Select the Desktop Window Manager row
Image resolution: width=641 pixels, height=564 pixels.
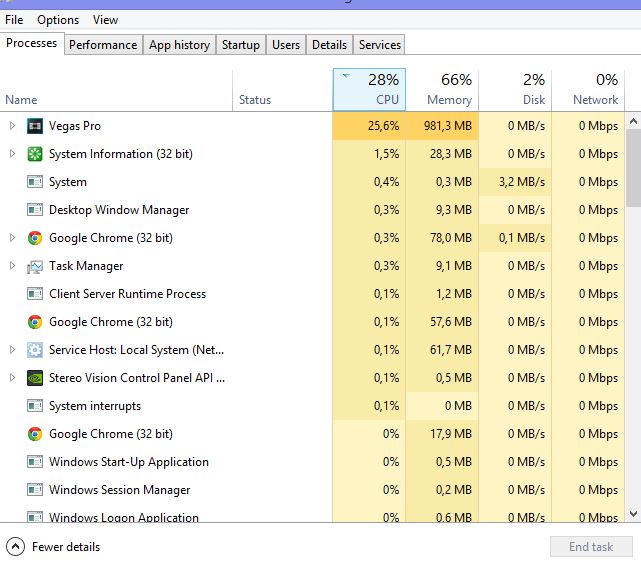[312, 210]
